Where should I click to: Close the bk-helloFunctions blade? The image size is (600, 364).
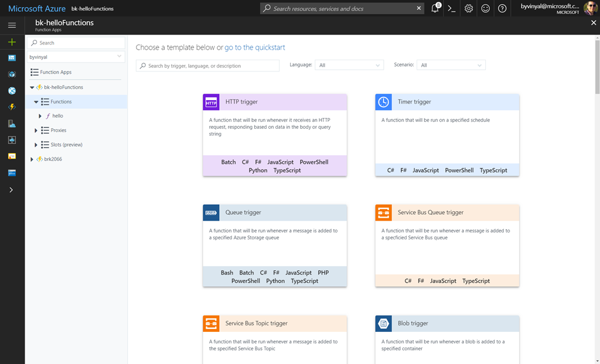tap(594, 23)
